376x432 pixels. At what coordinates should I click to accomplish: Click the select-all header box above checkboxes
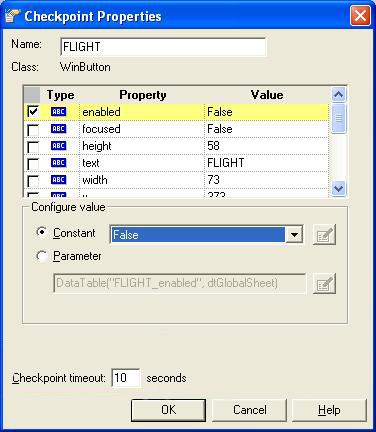coord(32,95)
